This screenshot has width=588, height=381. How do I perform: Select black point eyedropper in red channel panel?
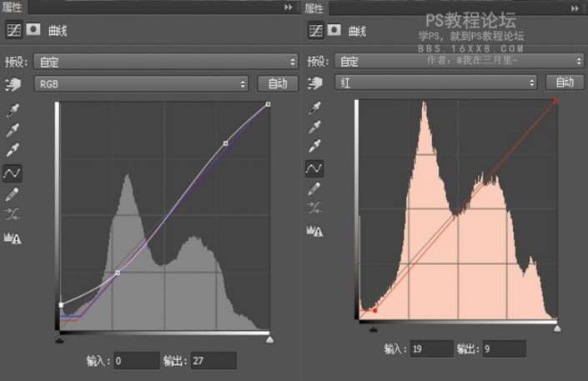[314, 108]
